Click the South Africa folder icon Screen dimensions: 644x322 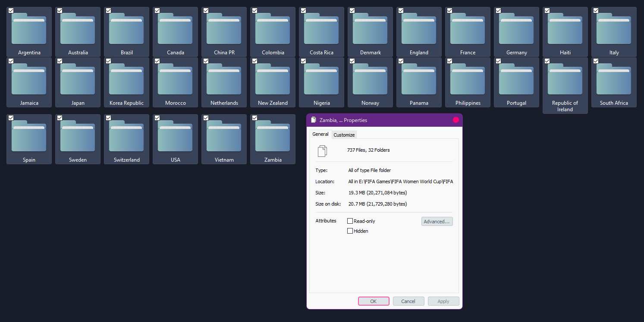[x=614, y=79]
